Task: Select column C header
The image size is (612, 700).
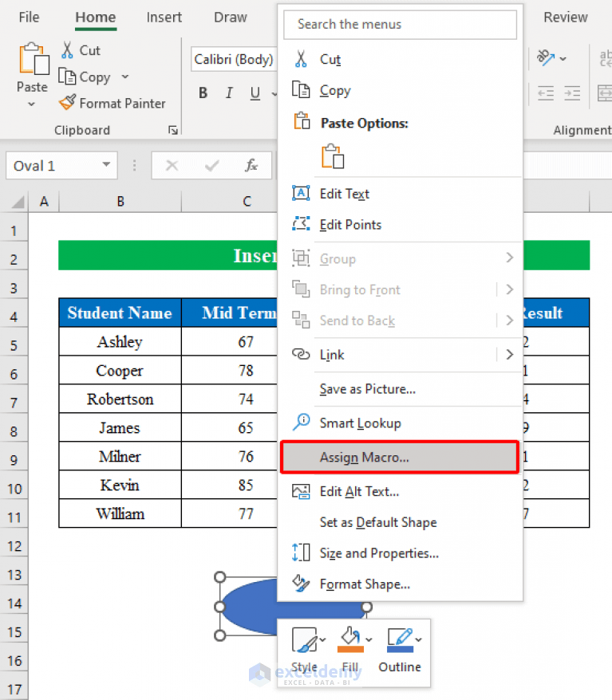Action: click(229, 202)
